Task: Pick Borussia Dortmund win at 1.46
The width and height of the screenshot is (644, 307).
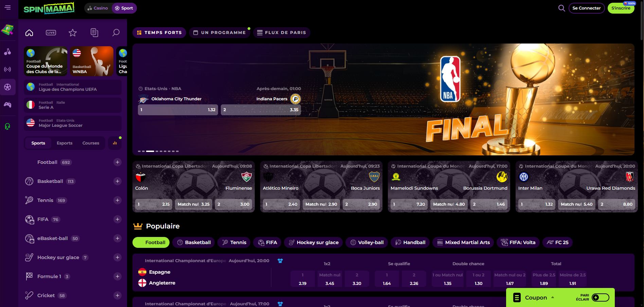Action: pos(489,204)
